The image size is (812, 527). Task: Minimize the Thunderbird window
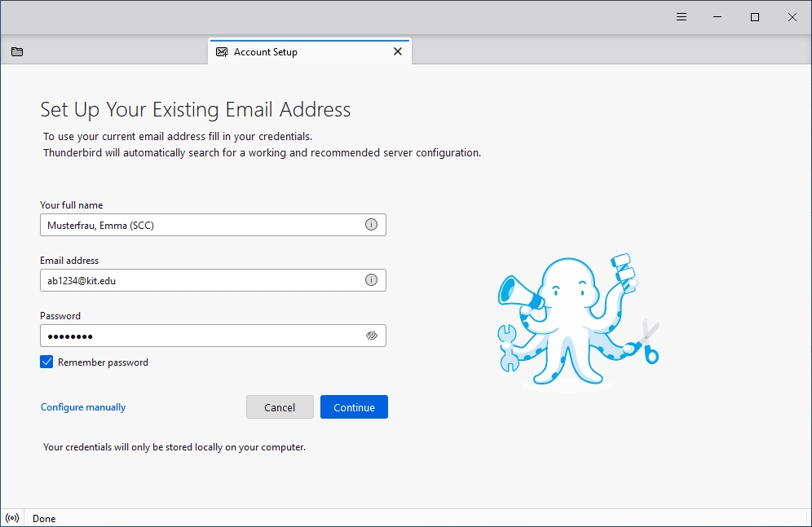pyautogui.click(x=717, y=17)
